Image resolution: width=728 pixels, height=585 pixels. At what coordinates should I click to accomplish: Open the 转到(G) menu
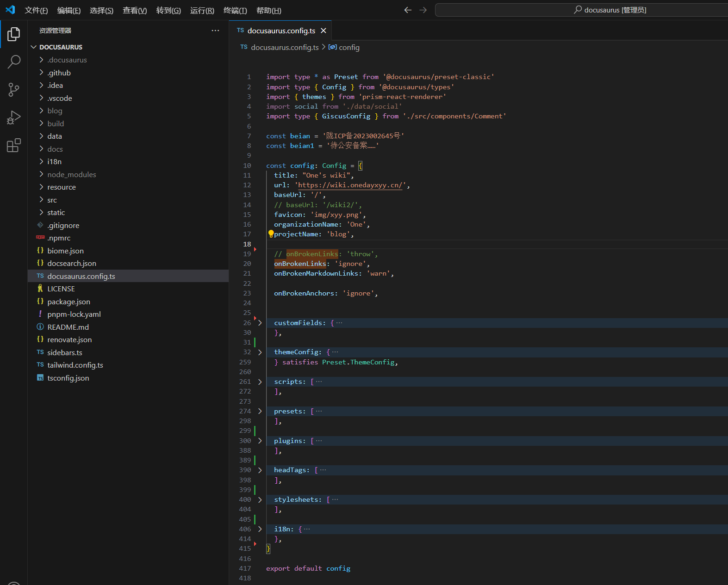pyautogui.click(x=168, y=10)
